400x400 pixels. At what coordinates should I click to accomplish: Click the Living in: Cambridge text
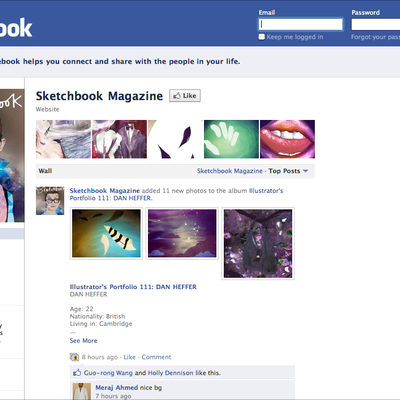click(x=101, y=324)
